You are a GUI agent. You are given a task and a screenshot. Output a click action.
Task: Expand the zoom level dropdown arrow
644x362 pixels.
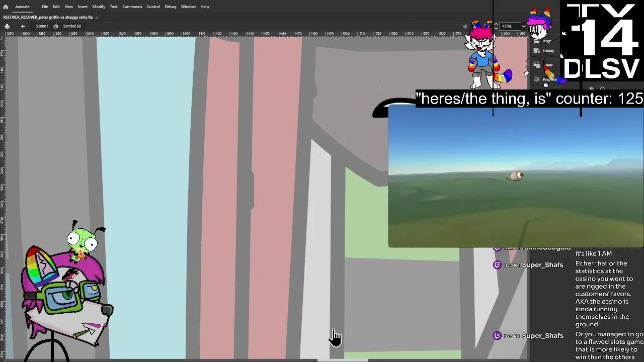[523, 26]
